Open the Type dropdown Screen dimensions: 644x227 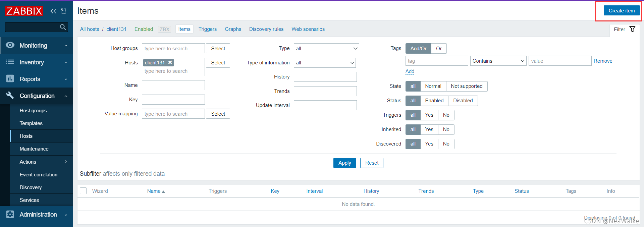[326, 48]
